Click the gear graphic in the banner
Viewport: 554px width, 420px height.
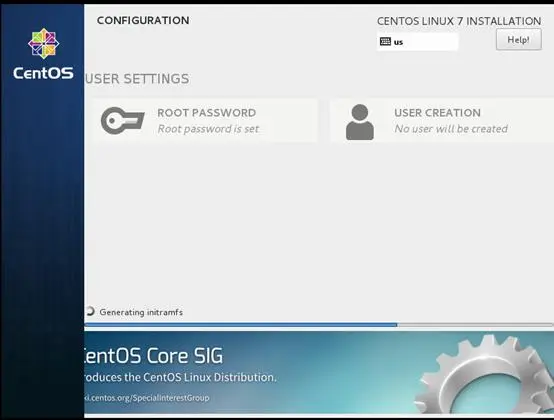(488, 374)
